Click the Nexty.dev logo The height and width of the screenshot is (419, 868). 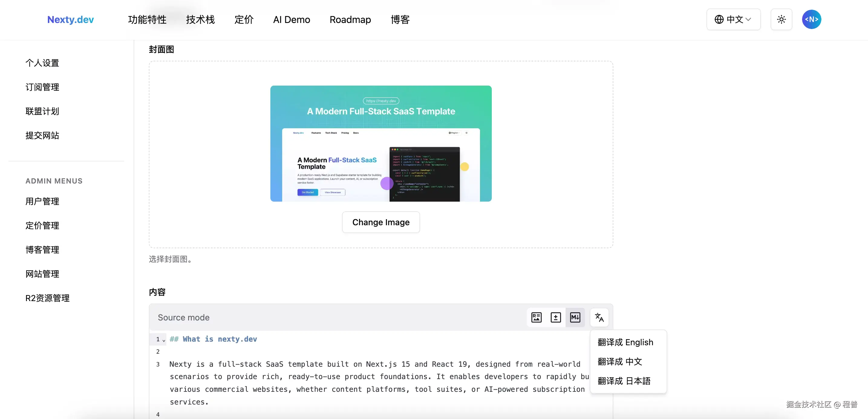(70, 19)
